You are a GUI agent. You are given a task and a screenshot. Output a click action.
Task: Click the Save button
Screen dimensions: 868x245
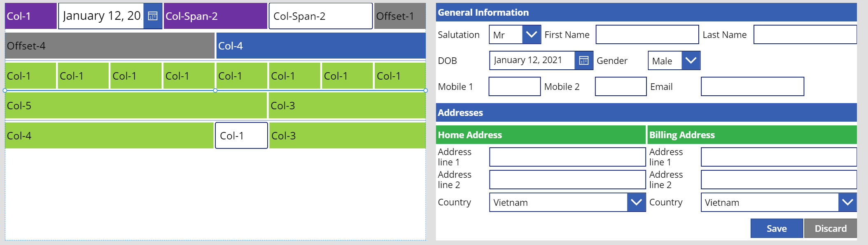click(x=776, y=229)
